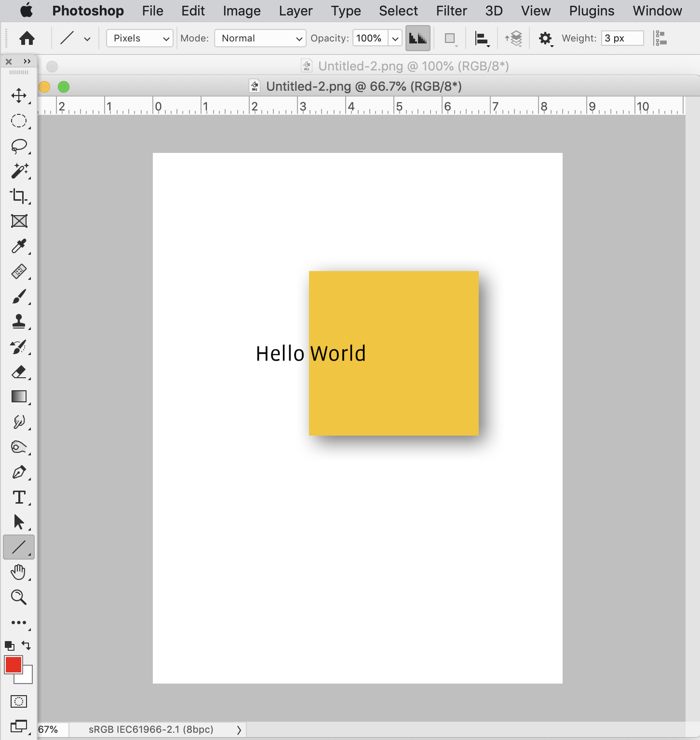
Task: Open the blend Mode dropdown
Action: click(260, 38)
